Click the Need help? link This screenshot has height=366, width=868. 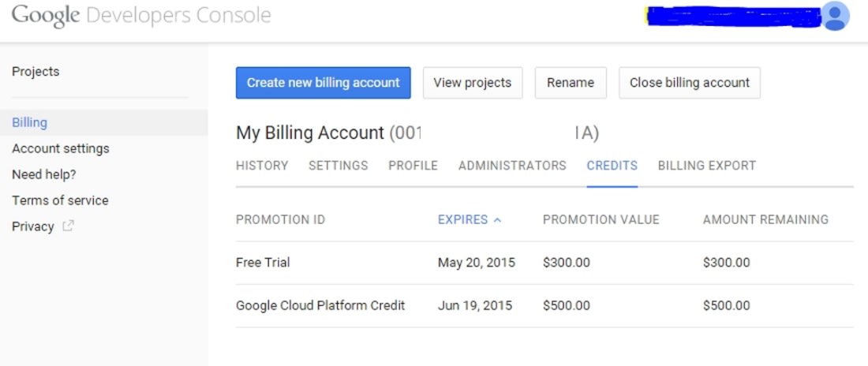click(44, 174)
